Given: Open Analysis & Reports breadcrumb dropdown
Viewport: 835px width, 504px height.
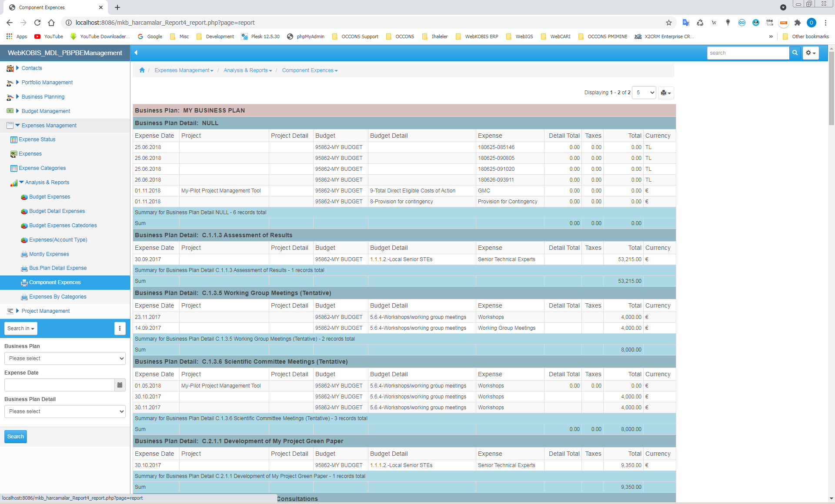Looking at the screenshot, I should click(248, 70).
